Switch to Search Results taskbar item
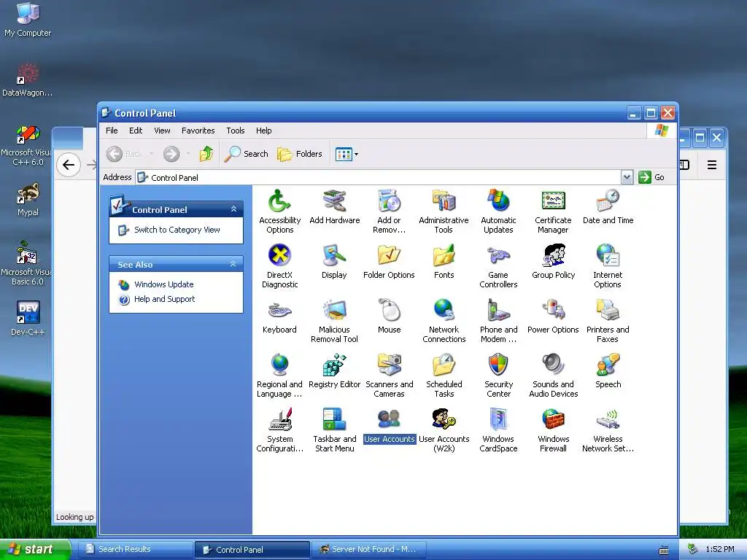This screenshot has height=560, width=747. coord(134,549)
